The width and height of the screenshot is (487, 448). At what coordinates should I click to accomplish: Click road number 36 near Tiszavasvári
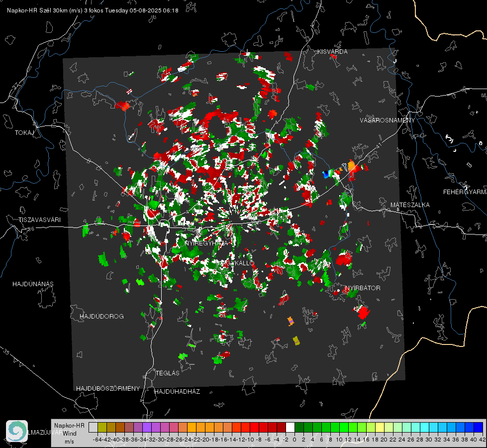pos(31,229)
